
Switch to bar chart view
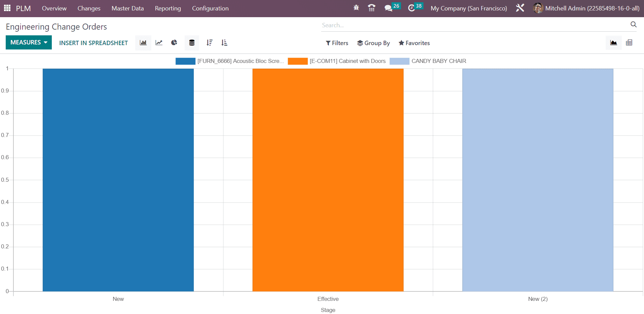pyautogui.click(x=143, y=43)
